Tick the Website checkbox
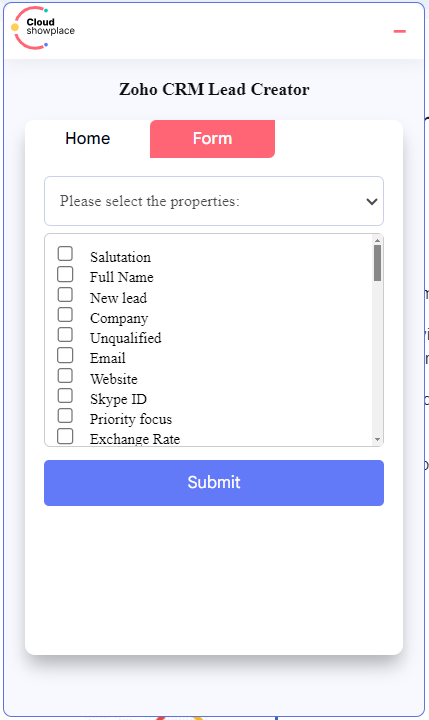Screen dimensions: 429x720 point(65,375)
